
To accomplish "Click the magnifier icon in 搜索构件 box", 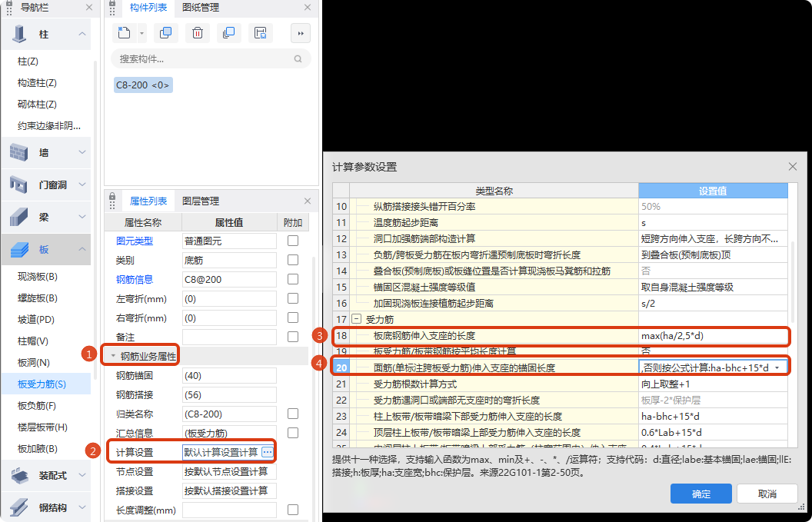I will click(x=298, y=59).
